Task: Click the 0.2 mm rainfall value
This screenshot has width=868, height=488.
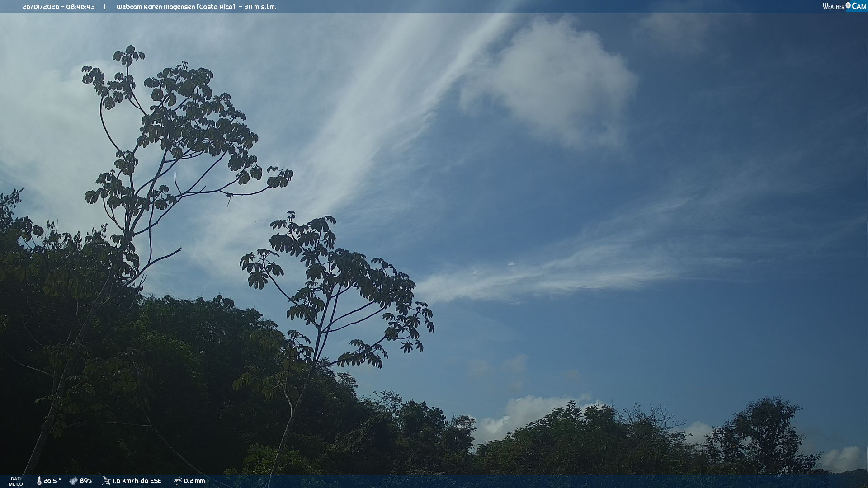Action: point(194,481)
